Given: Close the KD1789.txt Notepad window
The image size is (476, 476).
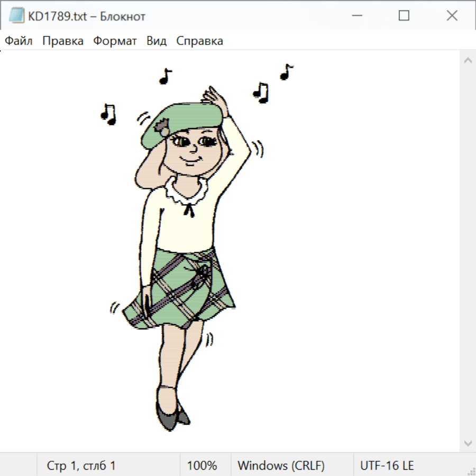Looking at the screenshot, I should tap(452, 16).
